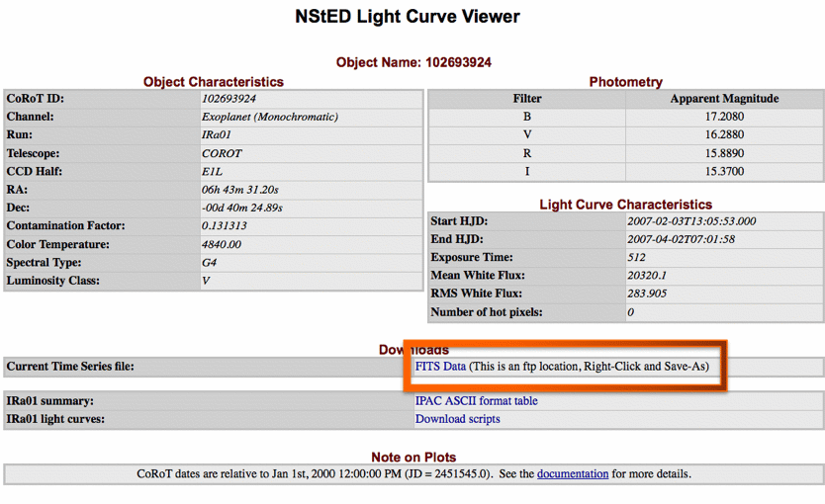Select the RA value 06h 43m 31.20s
The width and height of the screenshot is (825, 504).
(240, 190)
